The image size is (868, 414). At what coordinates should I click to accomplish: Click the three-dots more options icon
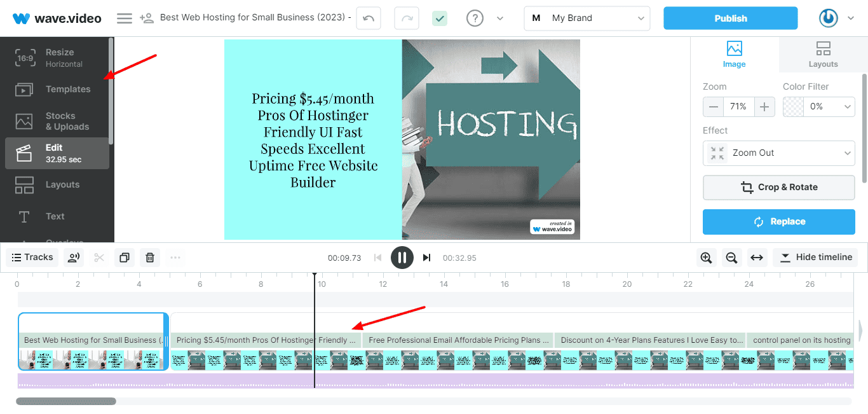tap(175, 258)
